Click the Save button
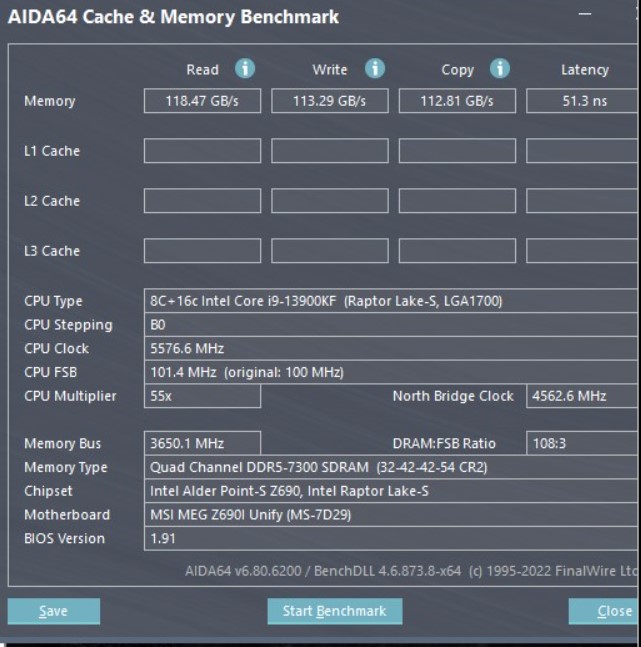The height and width of the screenshot is (647, 641). tap(54, 611)
